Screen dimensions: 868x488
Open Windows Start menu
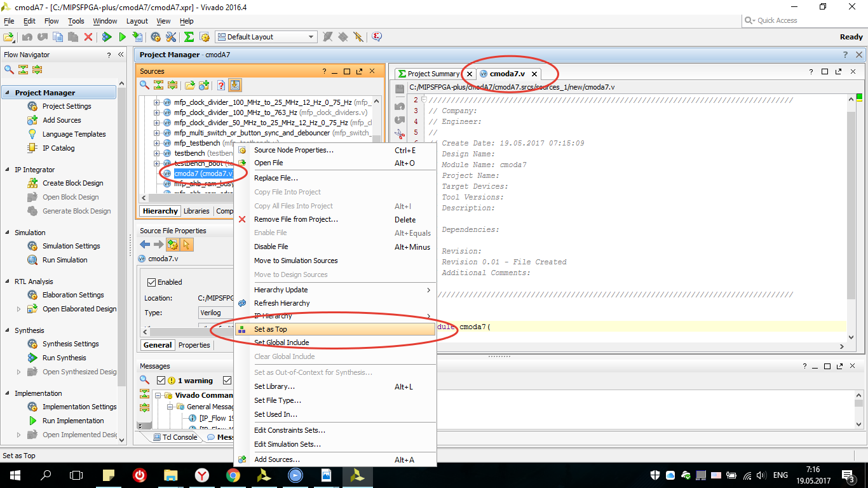click(15, 475)
